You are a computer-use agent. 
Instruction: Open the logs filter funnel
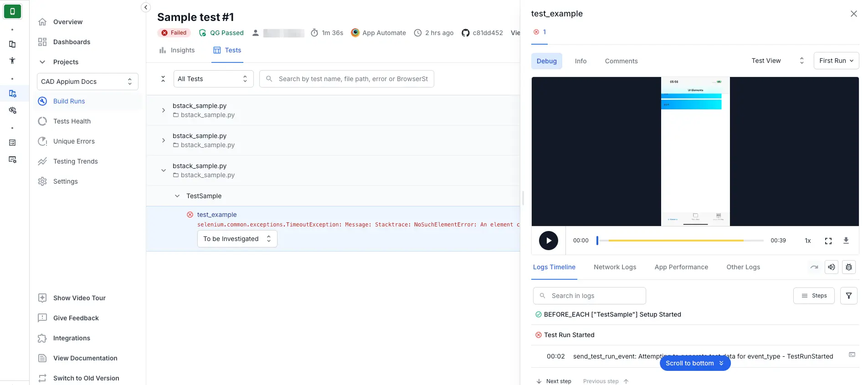(848, 296)
